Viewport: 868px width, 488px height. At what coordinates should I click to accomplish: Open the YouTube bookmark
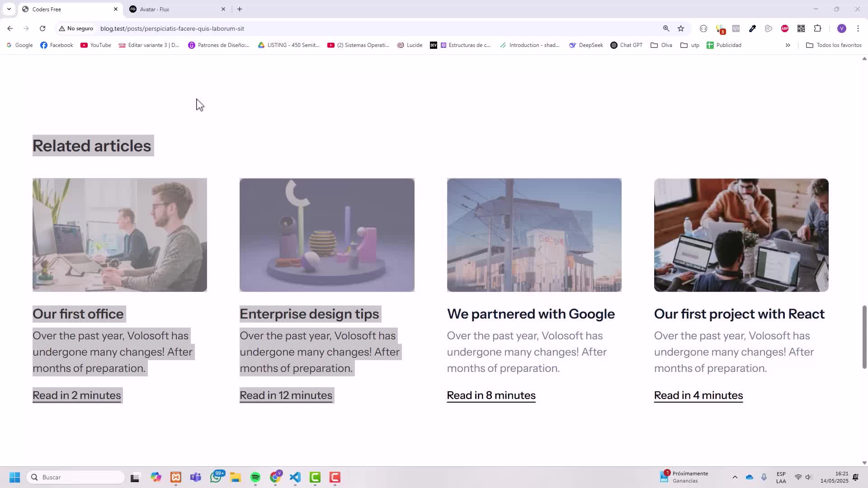tap(95, 45)
